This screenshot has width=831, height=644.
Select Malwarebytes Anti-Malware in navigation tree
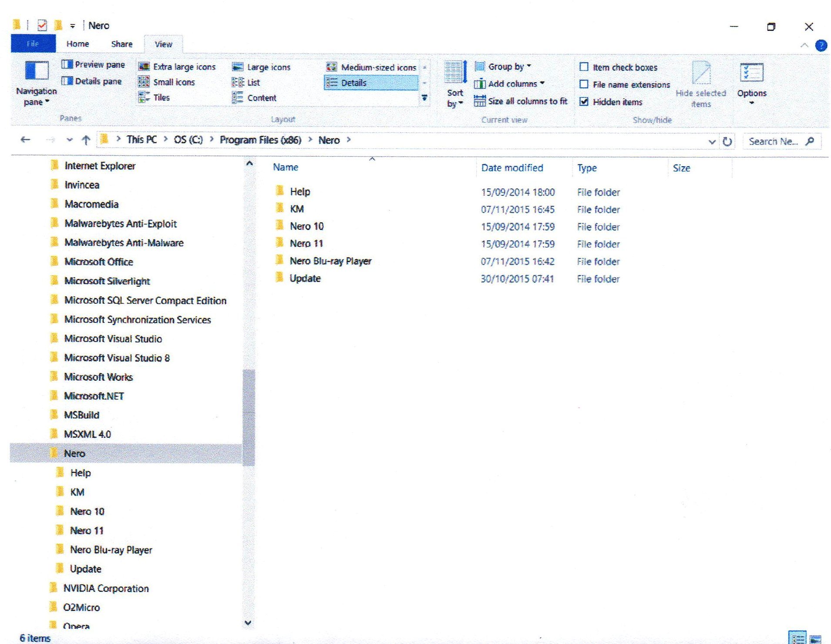(x=124, y=243)
